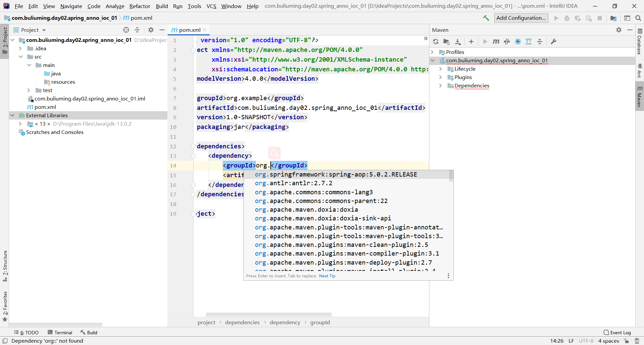Open Maven Settings wrench icon
This screenshot has height=345, width=644.
(554, 42)
